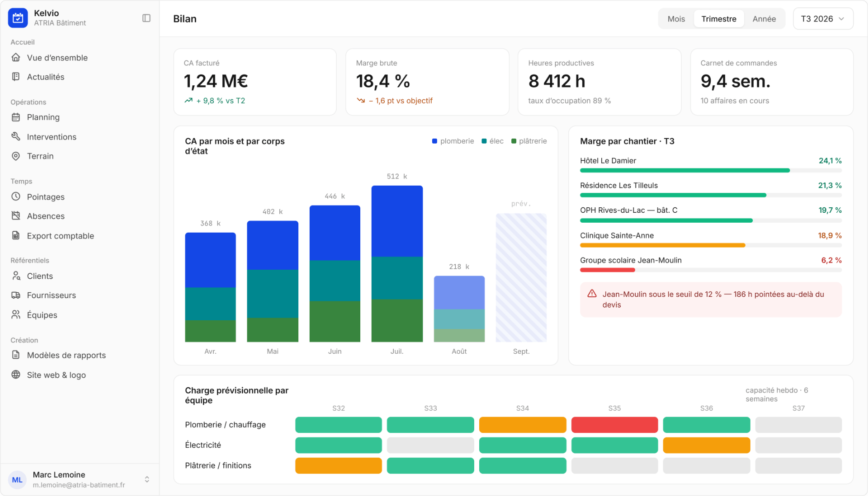Click the Site web globe icon

(x=16, y=374)
